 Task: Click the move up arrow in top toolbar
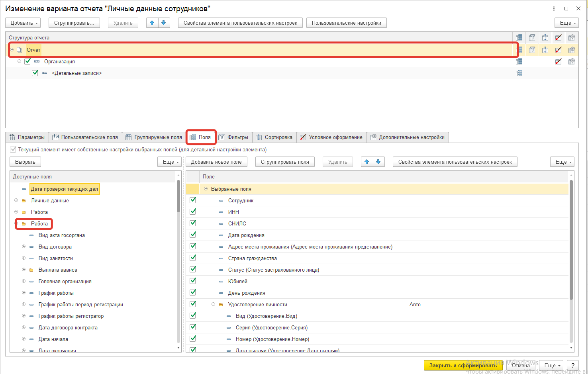(152, 23)
